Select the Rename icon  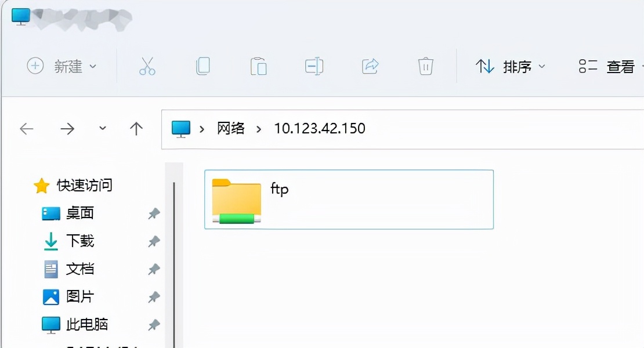314,66
